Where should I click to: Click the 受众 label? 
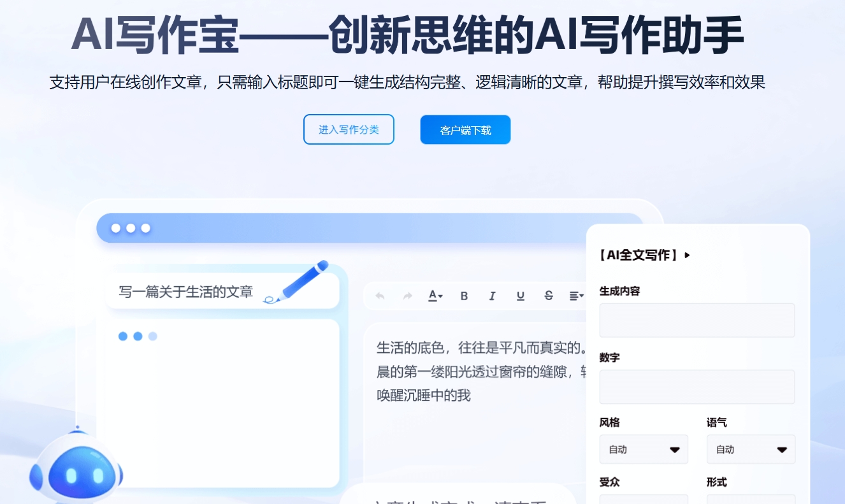pyautogui.click(x=610, y=482)
